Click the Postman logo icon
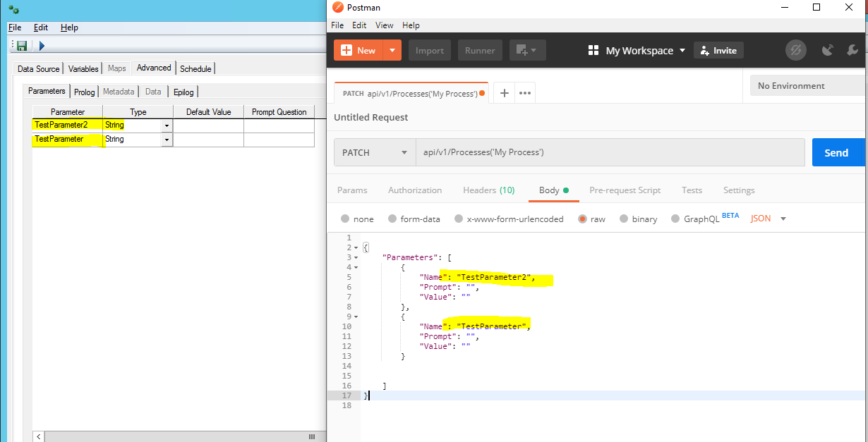 point(337,7)
